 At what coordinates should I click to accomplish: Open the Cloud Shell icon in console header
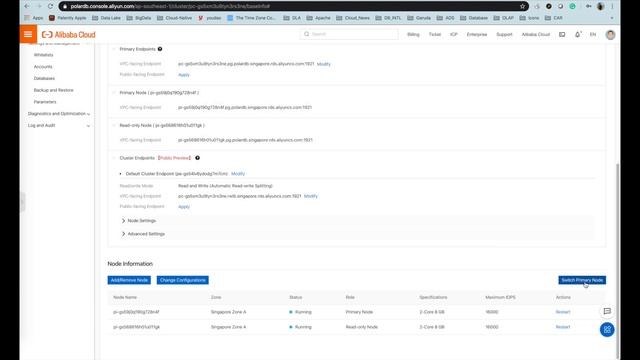pos(562,35)
